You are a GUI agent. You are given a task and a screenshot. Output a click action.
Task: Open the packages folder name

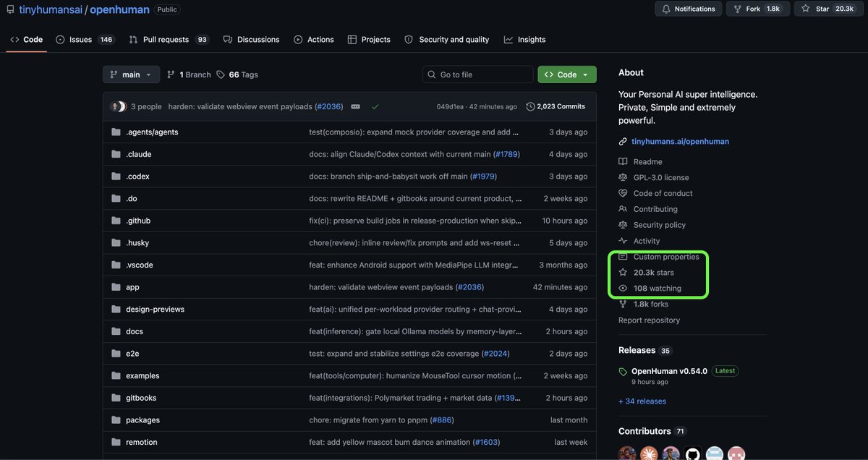click(142, 420)
